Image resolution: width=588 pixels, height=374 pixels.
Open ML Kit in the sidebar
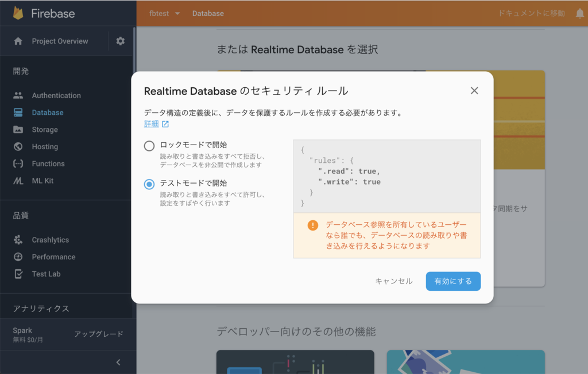click(42, 181)
